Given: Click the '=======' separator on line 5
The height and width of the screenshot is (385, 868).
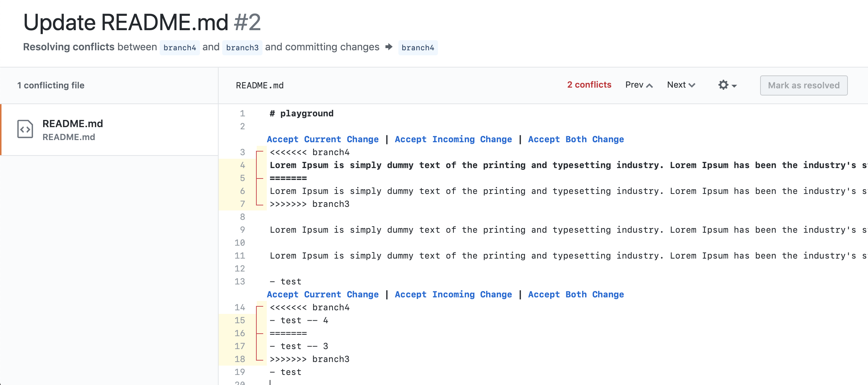Looking at the screenshot, I should (x=288, y=178).
